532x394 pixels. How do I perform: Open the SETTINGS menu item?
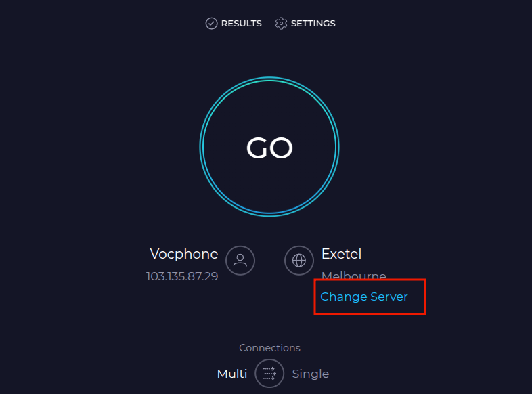[x=313, y=24]
